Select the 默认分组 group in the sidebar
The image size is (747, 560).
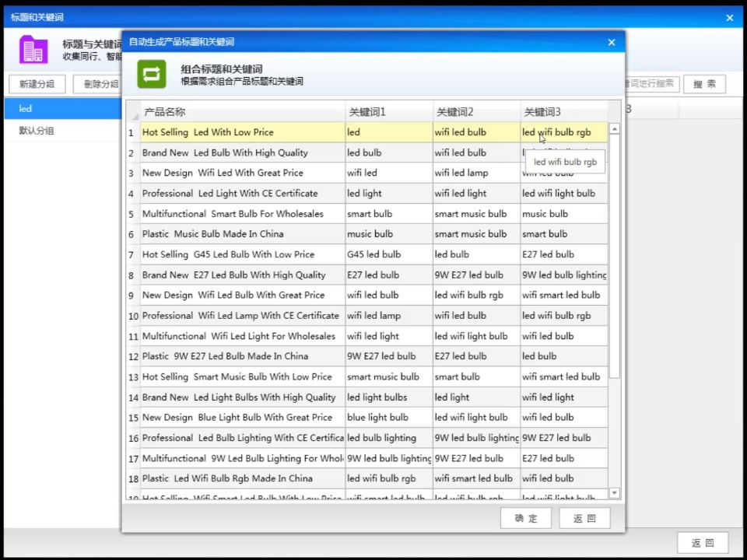pyautogui.click(x=63, y=131)
